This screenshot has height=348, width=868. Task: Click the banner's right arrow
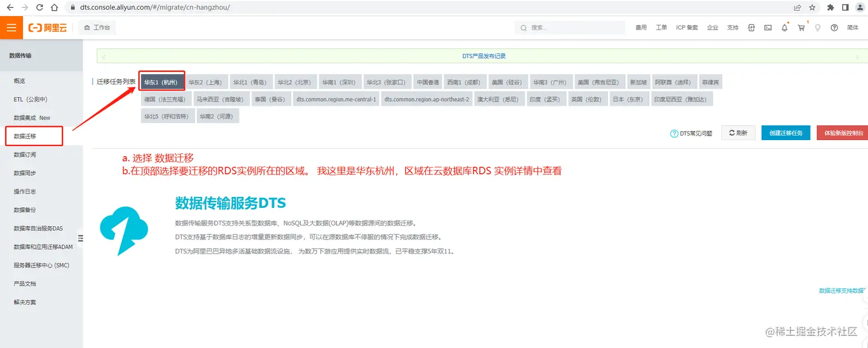coord(857,57)
